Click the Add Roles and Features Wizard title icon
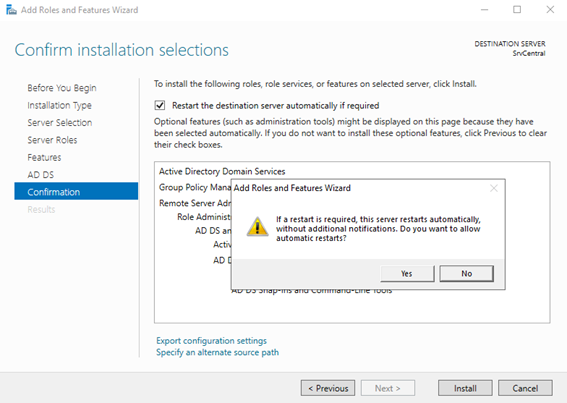This screenshot has width=567, height=403. [x=11, y=10]
